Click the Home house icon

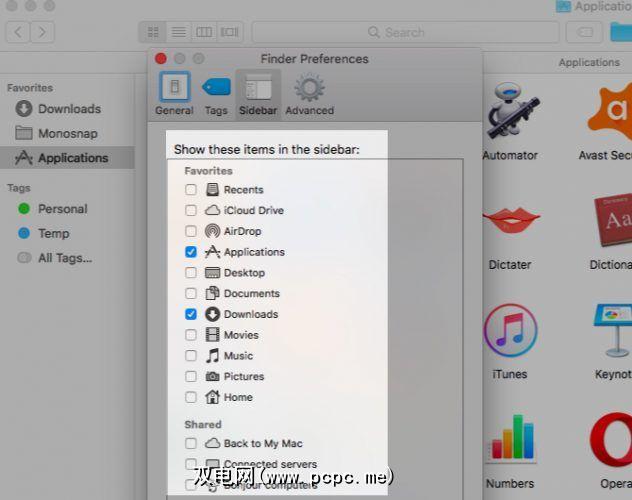tap(212, 397)
